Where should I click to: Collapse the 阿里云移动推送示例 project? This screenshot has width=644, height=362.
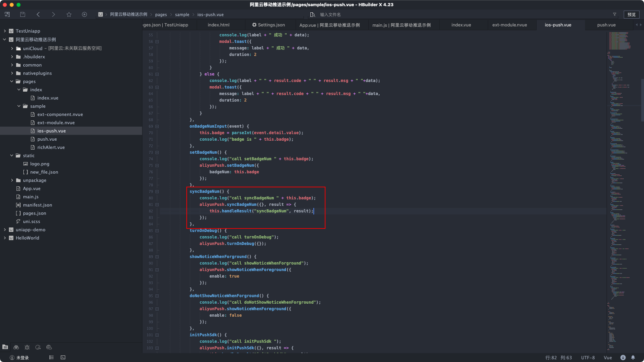(x=5, y=39)
